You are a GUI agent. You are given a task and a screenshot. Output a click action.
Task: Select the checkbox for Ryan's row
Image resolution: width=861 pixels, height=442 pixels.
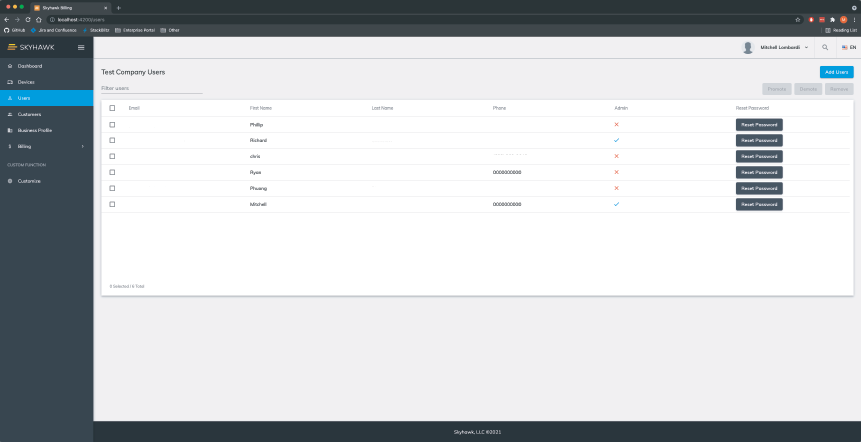[112, 172]
